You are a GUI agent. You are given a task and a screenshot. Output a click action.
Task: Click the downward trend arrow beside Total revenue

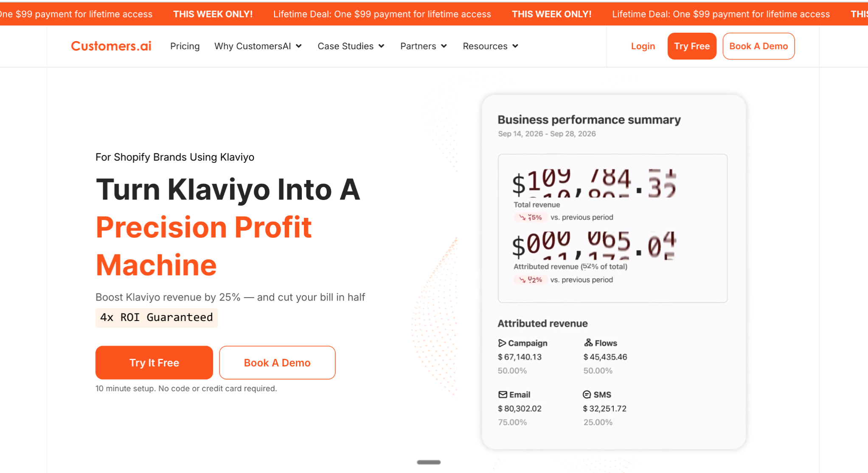[x=522, y=217]
